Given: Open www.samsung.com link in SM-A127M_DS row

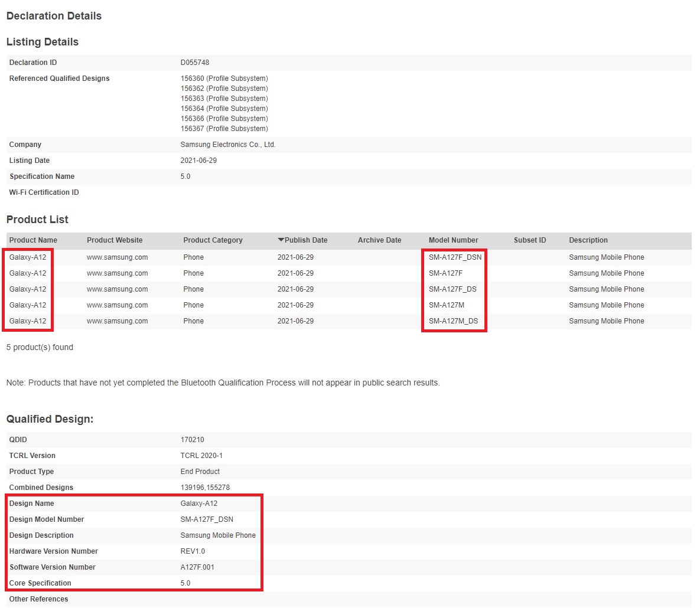Looking at the screenshot, I should [117, 321].
